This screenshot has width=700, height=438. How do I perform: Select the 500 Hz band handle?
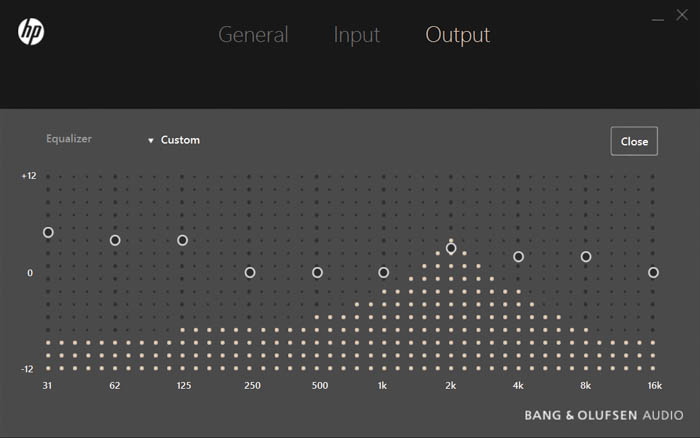click(318, 272)
